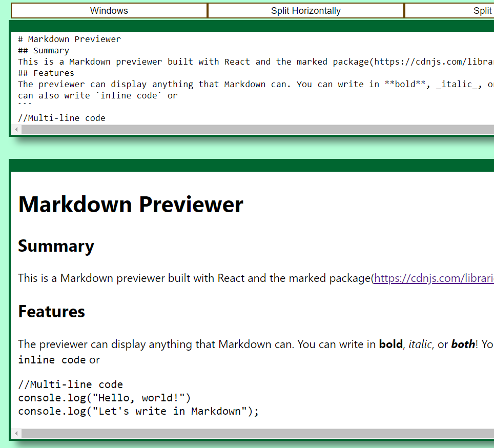This screenshot has height=448, width=494.
Task: Click the '## Features' line in the editor
Action: point(46,73)
